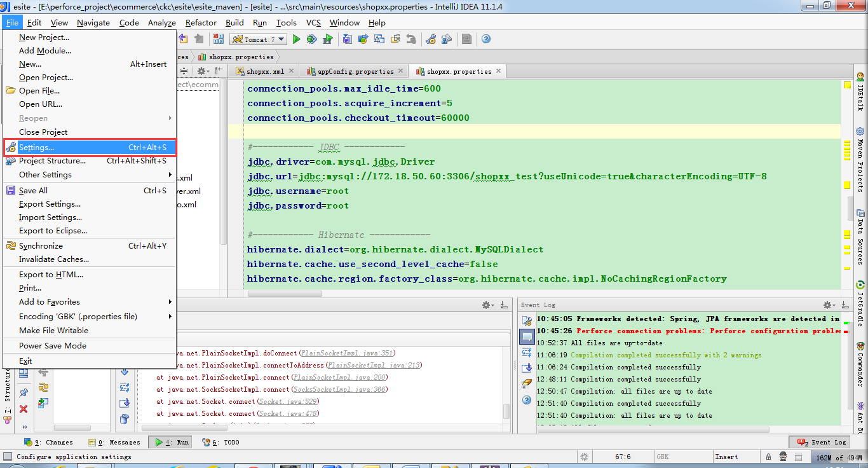Open the Make Project binary icon
Viewport: 868px width, 468px height.
pyautogui.click(x=218, y=39)
